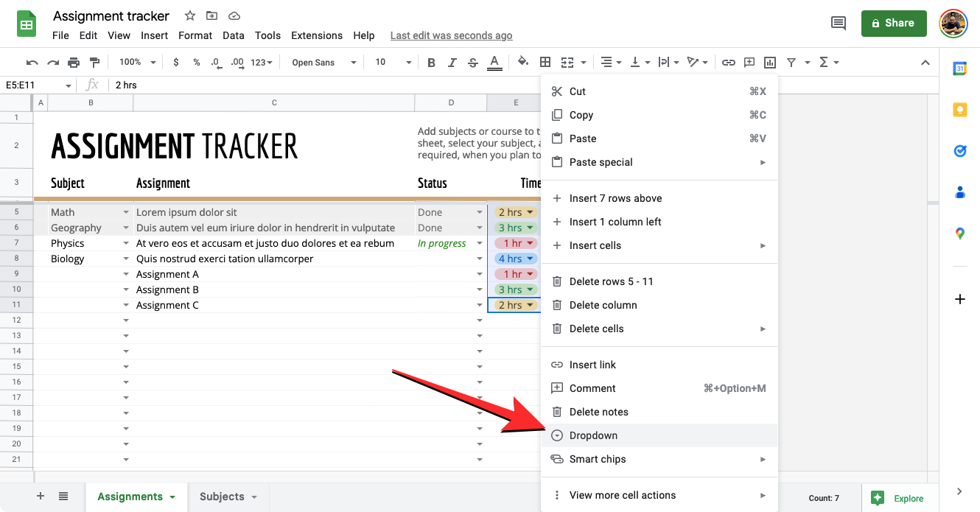Open the In progress status dropdown arrow
Image resolution: width=980 pixels, height=512 pixels.
click(480, 244)
